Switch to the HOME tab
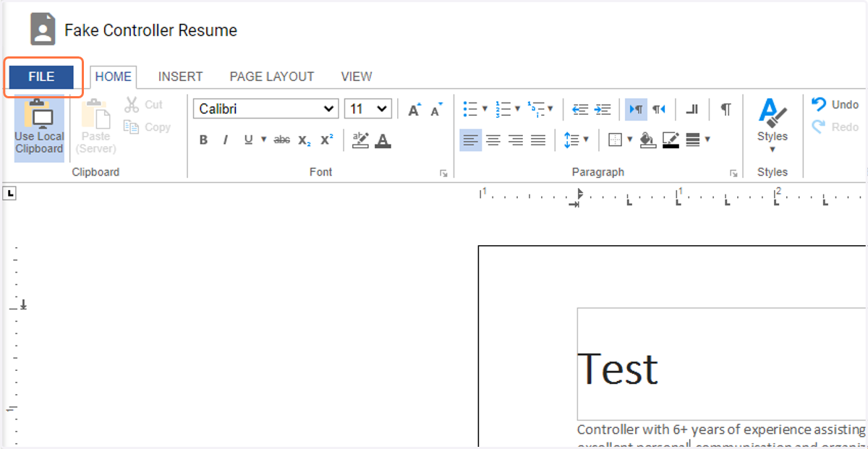 [114, 77]
